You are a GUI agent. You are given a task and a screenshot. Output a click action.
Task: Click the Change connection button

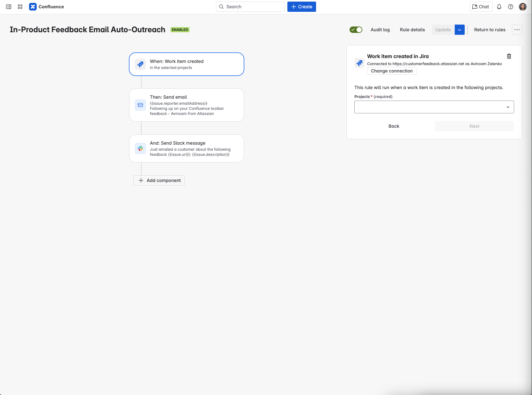[392, 71]
